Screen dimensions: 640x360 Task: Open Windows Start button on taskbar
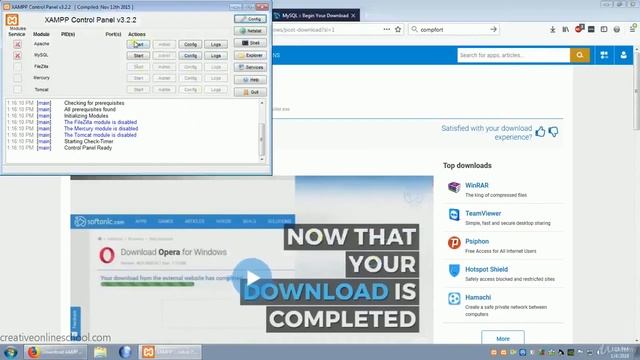point(11,352)
